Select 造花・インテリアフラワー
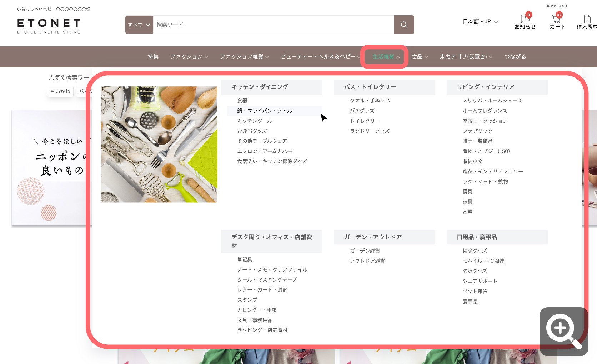Viewport: 597px width, 364px height. (x=493, y=171)
